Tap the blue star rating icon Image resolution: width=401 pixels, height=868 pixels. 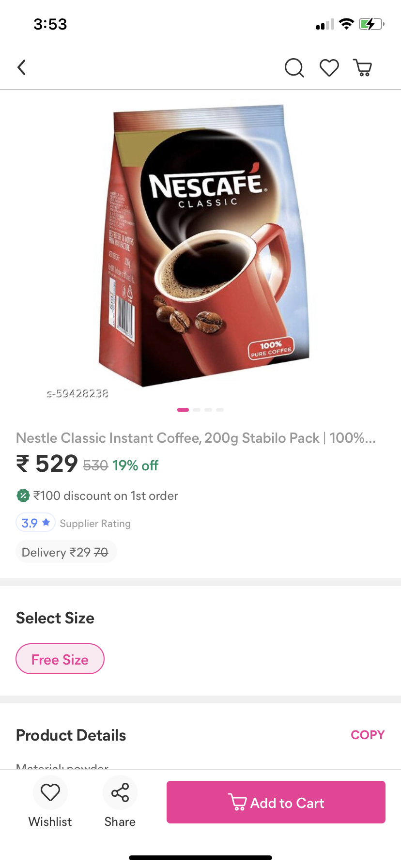click(x=46, y=522)
